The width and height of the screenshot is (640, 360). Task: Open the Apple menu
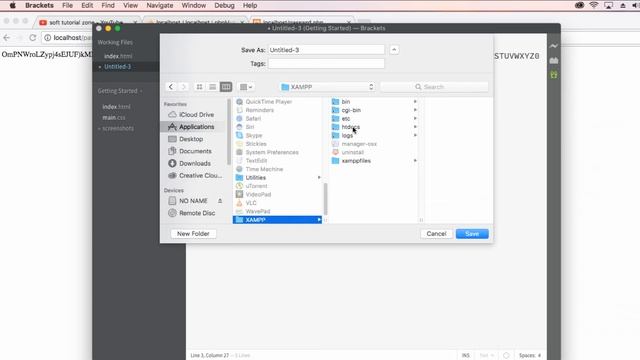[12, 5]
